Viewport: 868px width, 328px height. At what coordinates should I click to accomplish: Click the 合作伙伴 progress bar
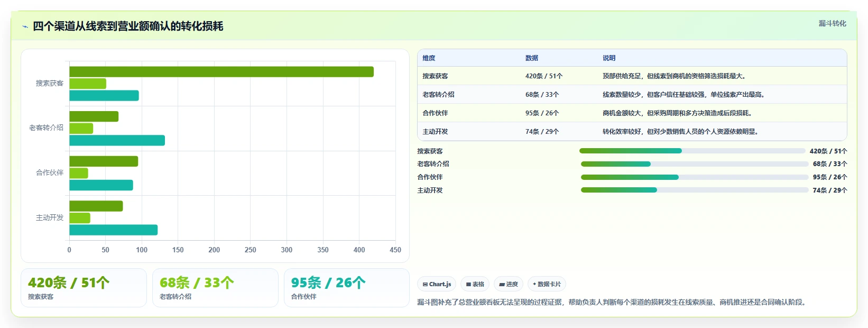pos(695,177)
